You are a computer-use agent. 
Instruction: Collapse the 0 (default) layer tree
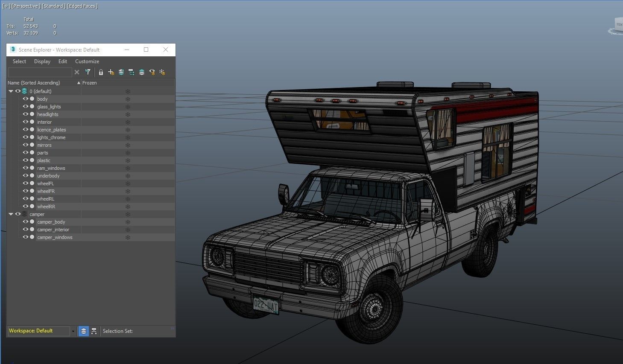[11, 91]
